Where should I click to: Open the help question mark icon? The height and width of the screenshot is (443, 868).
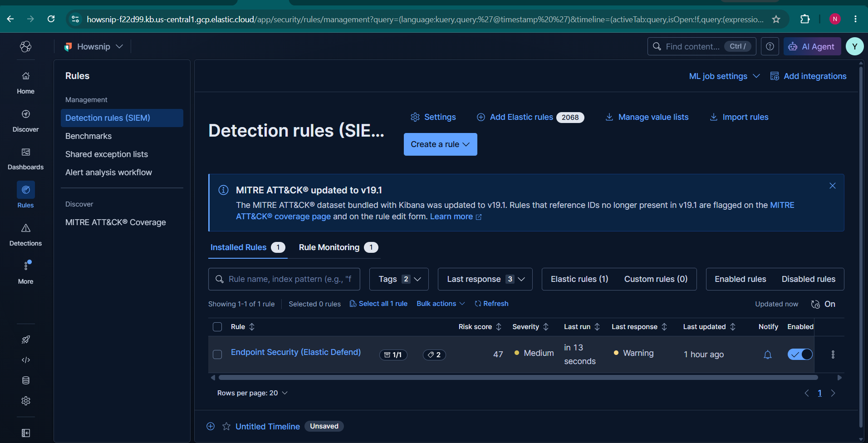770,46
